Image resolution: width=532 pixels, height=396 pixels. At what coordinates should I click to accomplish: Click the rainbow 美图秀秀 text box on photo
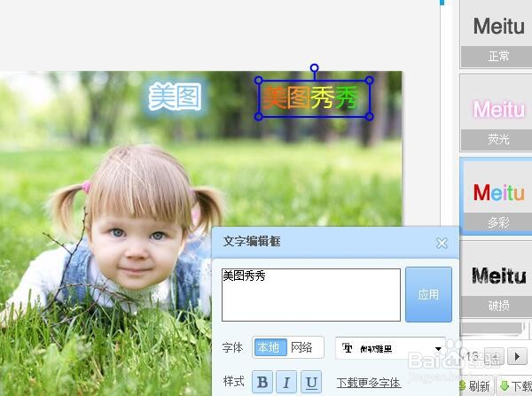[314, 98]
